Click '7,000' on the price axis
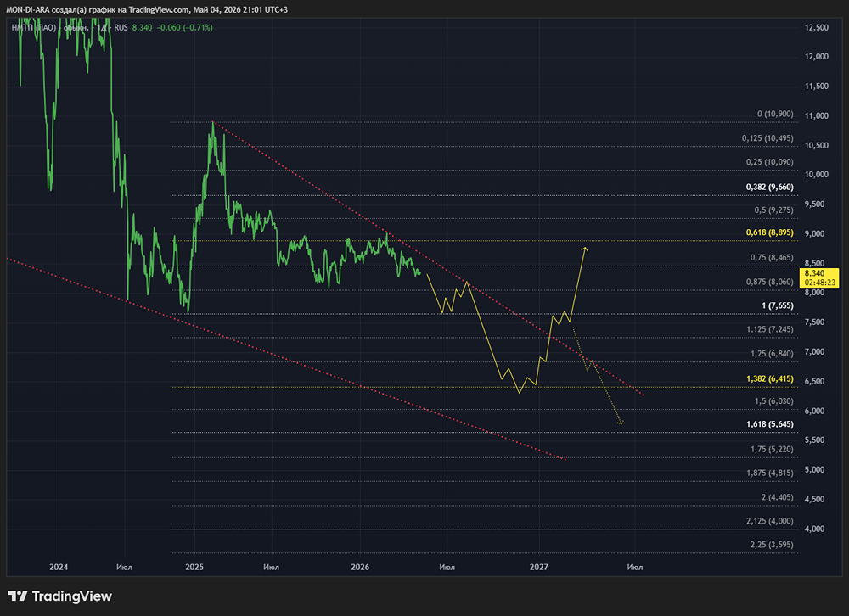849x616 pixels. [x=814, y=352]
